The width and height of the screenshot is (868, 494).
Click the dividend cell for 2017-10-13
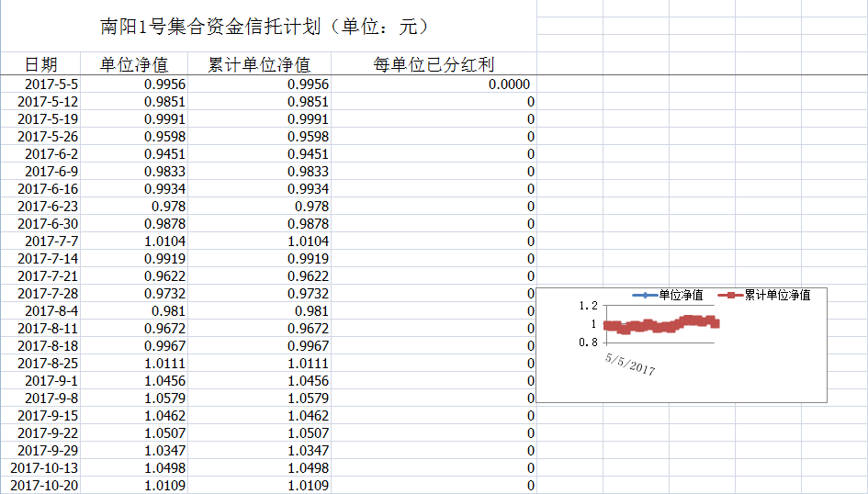tap(530, 468)
